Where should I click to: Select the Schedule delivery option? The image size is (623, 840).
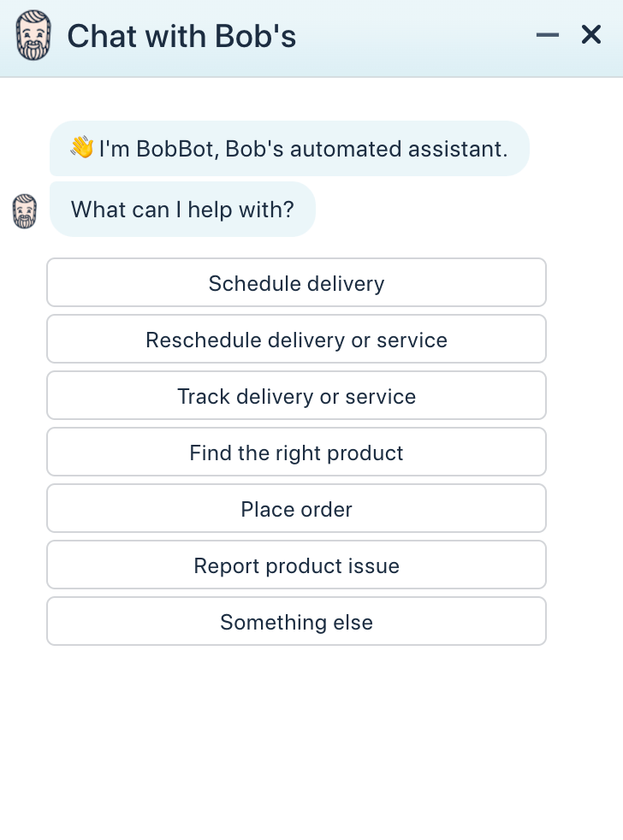[x=296, y=282]
